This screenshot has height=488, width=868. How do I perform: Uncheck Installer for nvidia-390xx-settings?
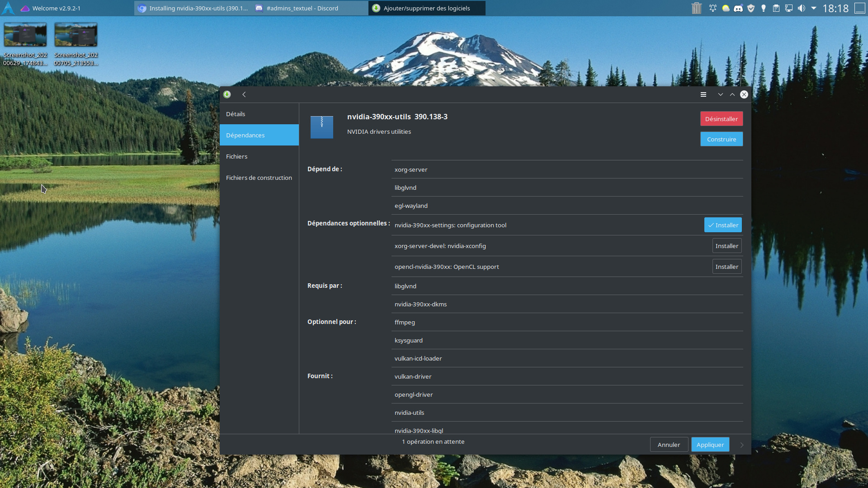pos(723,225)
